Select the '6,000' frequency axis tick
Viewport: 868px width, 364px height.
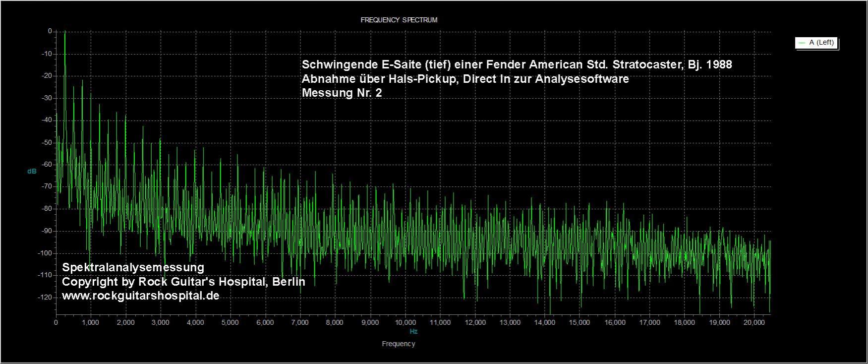tap(265, 322)
